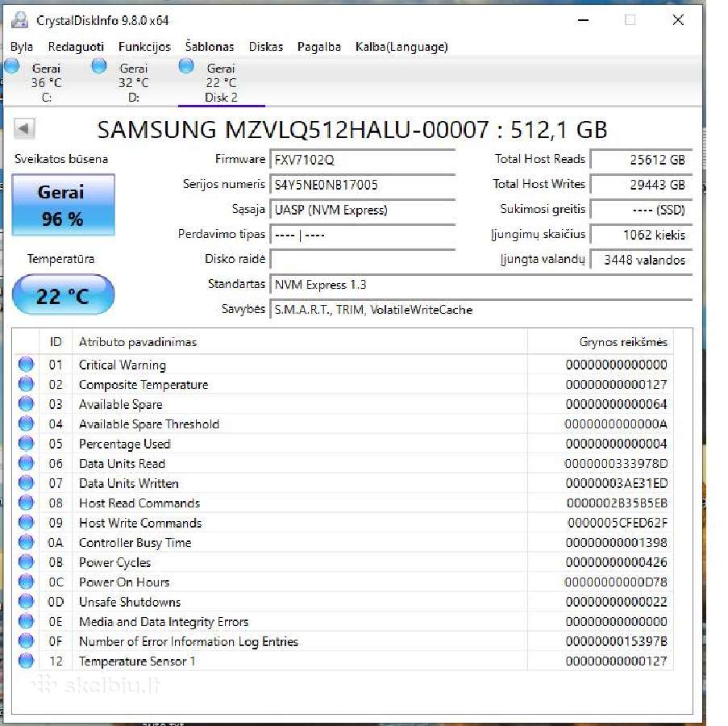The width and height of the screenshot is (728, 726).
Task: Click the Savybės features field
Action: [481, 309]
